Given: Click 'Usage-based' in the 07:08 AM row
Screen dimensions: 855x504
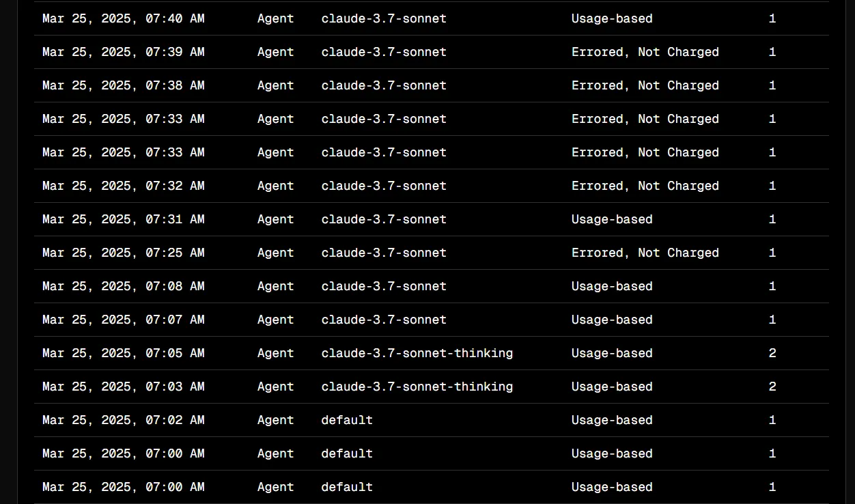Looking at the screenshot, I should pos(612,286).
